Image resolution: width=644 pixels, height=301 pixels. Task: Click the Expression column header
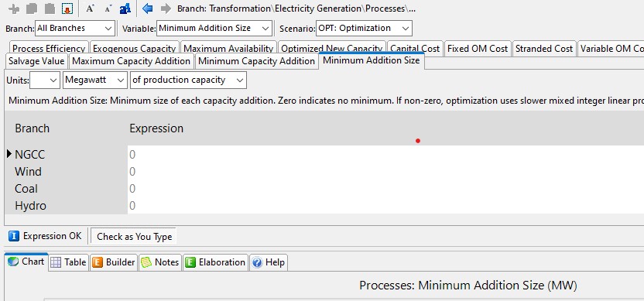coord(156,128)
